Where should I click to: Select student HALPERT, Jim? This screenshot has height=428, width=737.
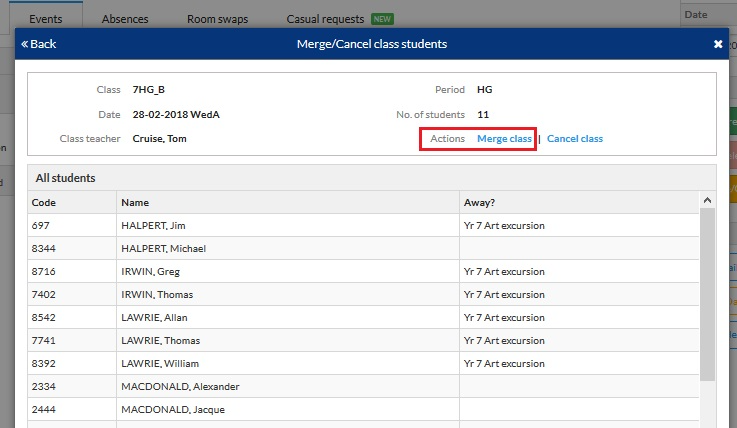153,226
